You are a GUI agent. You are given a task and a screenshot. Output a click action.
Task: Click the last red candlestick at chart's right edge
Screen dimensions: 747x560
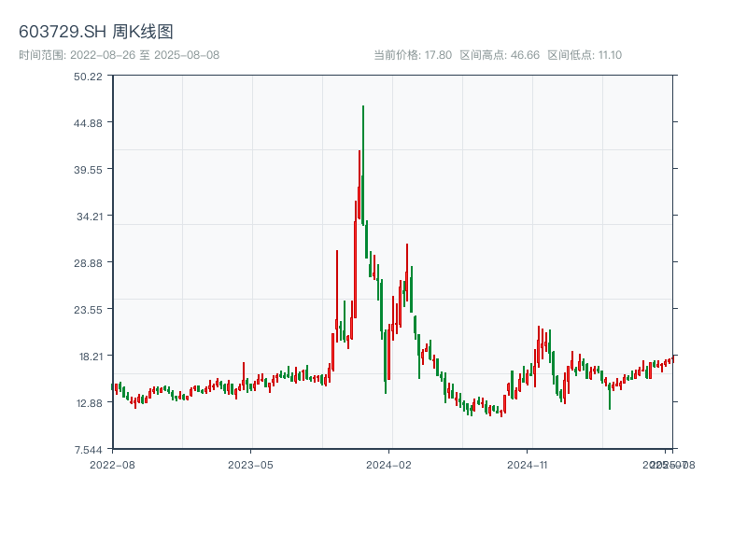672,359
